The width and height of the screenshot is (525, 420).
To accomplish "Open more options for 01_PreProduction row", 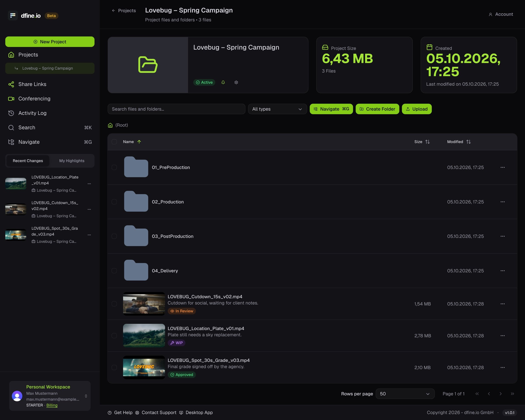I will 503,167.
